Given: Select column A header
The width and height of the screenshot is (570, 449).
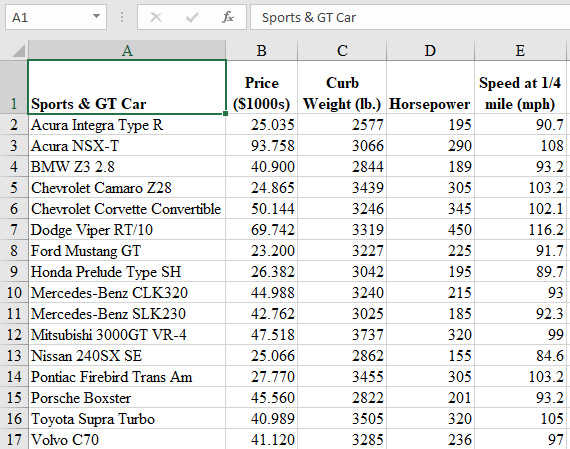Looking at the screenshot, I should [x=127, y=50].
